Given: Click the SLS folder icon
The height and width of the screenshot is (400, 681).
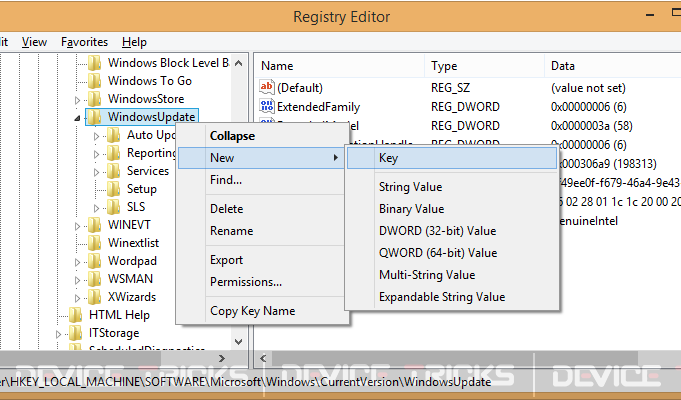Looking at the screenshot, I should tap(113, 207).
